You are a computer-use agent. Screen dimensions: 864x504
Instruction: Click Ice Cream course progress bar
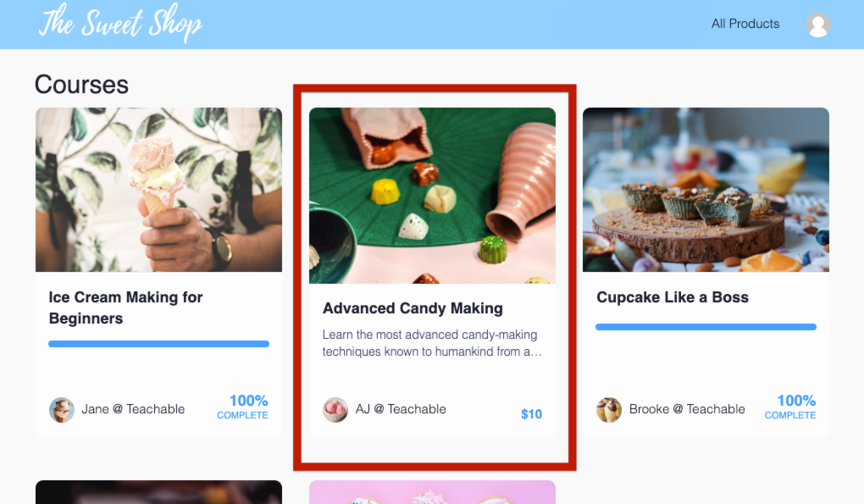(158, 344)
